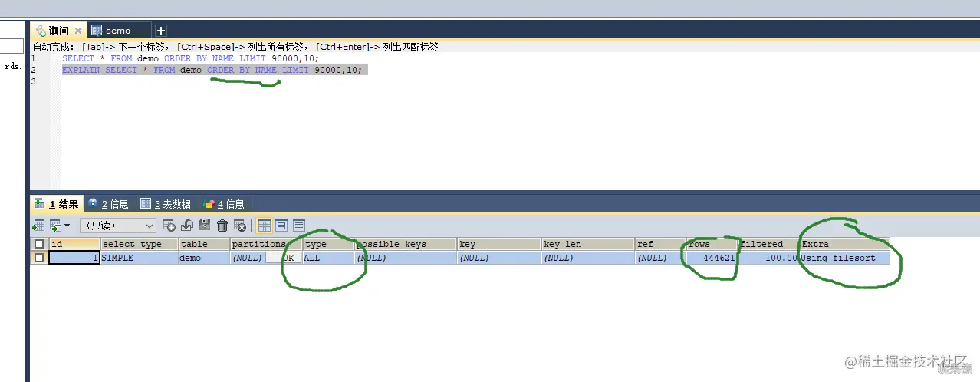Click the table column header
This screenshot has height=382, width=980.
[x=204, y=244]
